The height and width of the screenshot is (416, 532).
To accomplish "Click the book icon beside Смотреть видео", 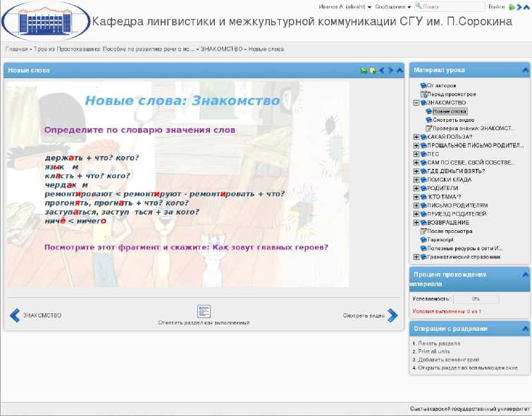I will point(429,120).
